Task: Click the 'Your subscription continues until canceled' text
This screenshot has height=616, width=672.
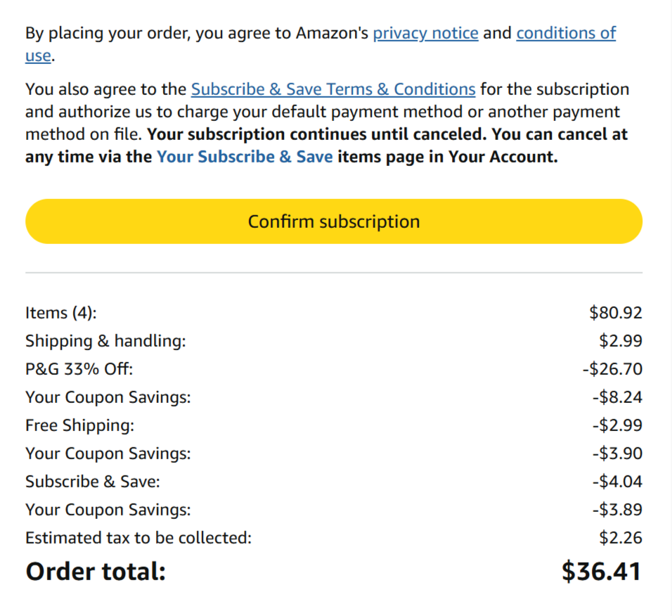Action: point(316,134)
